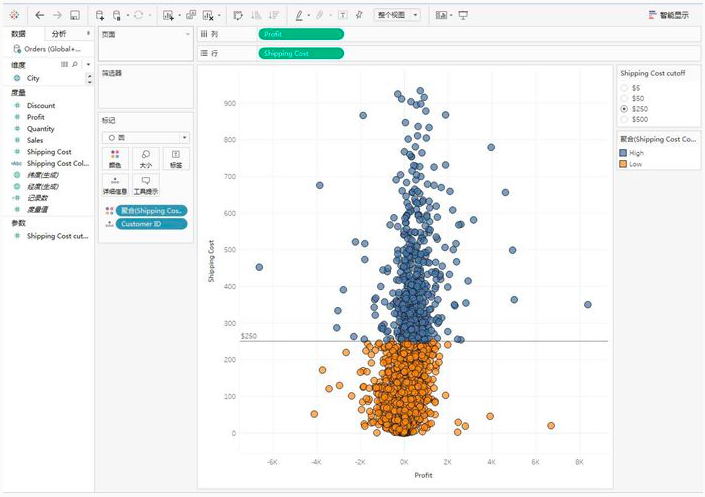
Task: Click the Profit pill on columns shelf
Action: coord(301,34)
